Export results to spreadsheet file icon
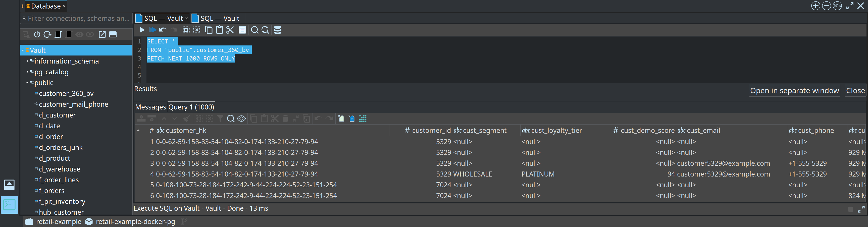The height and width of the screenshot is (227, 868). (x=341, y=119)
